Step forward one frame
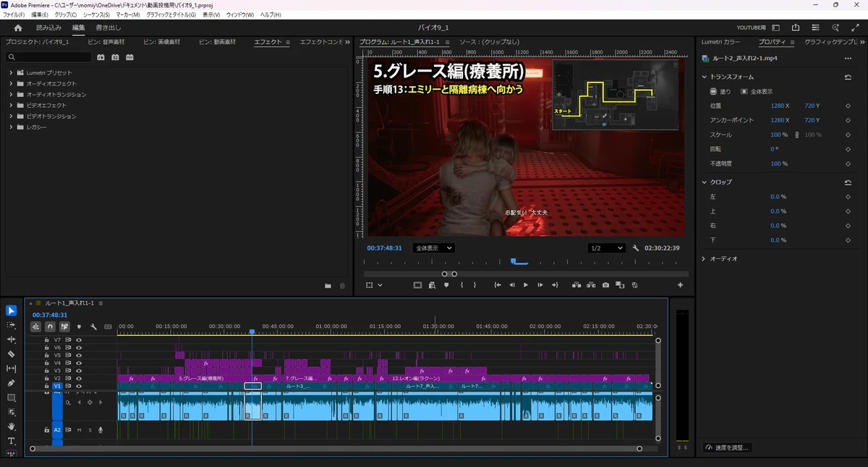The height and width of the screenshot is (467, 868). tap(540, 285)
